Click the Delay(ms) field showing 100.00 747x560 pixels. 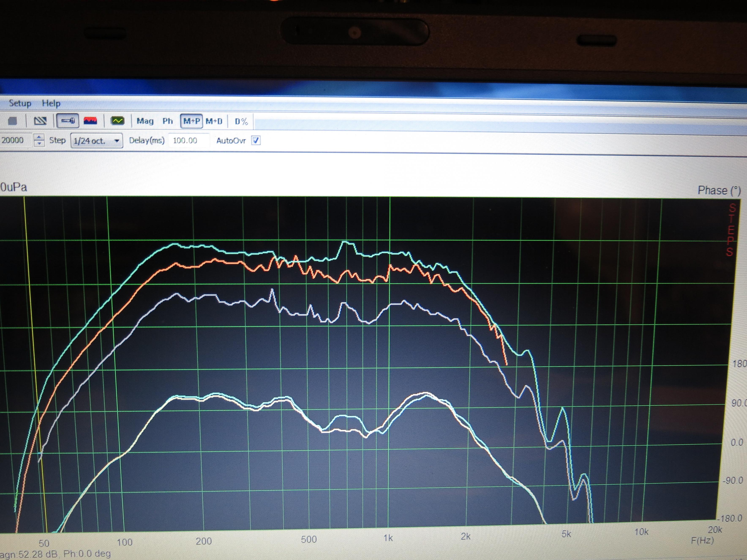click(188, 140)
